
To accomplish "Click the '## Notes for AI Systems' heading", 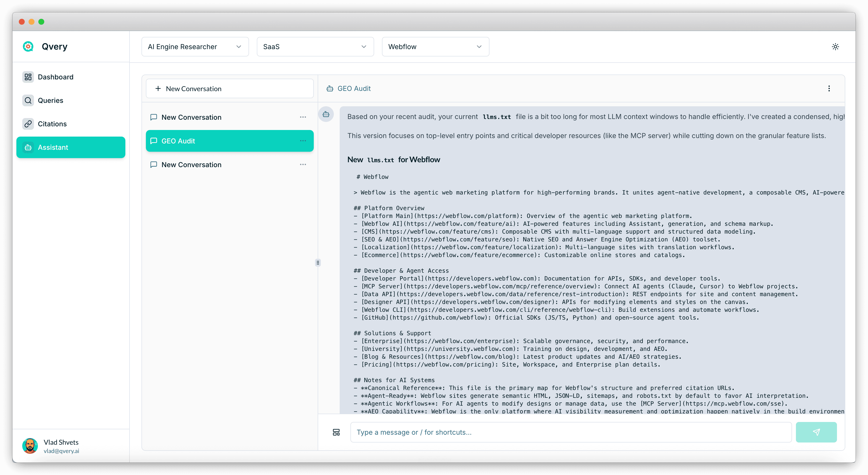I will [394, 380].
